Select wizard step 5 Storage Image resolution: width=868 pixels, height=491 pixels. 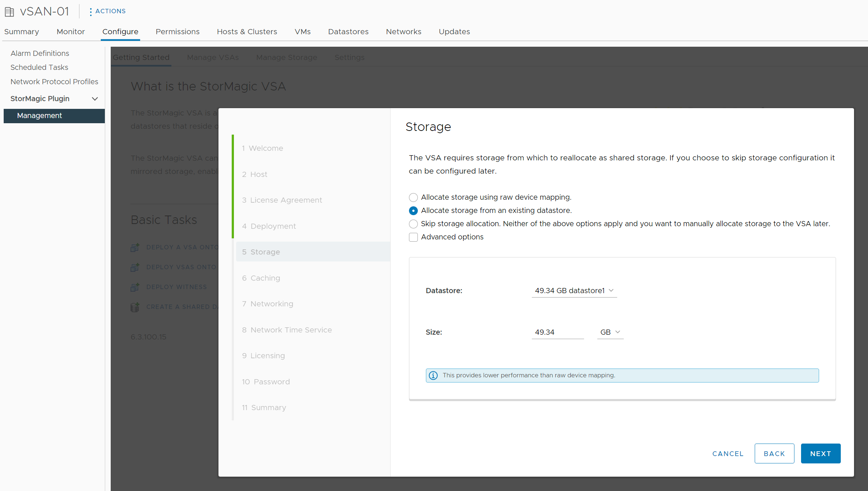point(313,252)
